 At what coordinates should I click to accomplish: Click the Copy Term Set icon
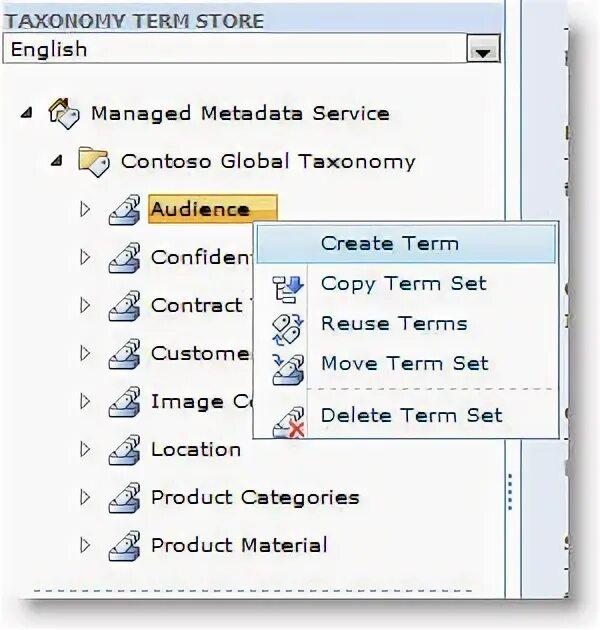tap(288, 288)
